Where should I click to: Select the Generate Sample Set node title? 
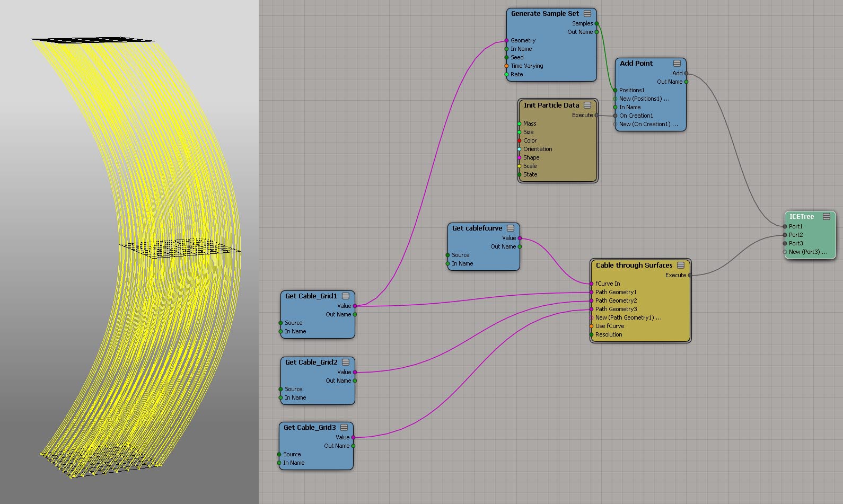(x=545, y=14)
